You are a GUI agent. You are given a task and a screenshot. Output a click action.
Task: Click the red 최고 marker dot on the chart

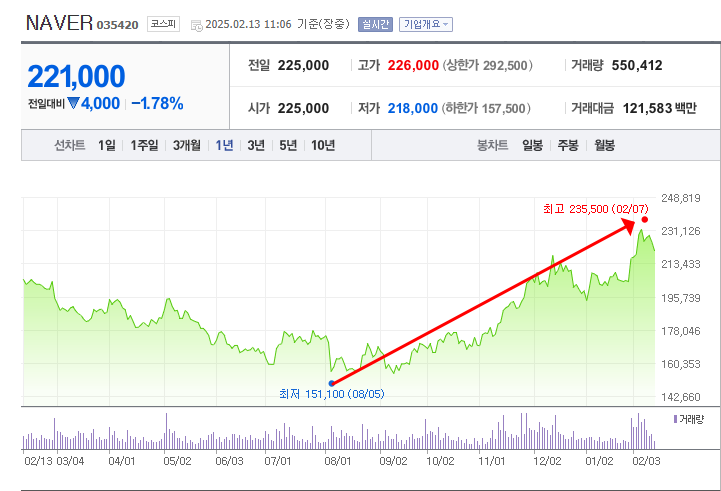click(x=645, y=220)
